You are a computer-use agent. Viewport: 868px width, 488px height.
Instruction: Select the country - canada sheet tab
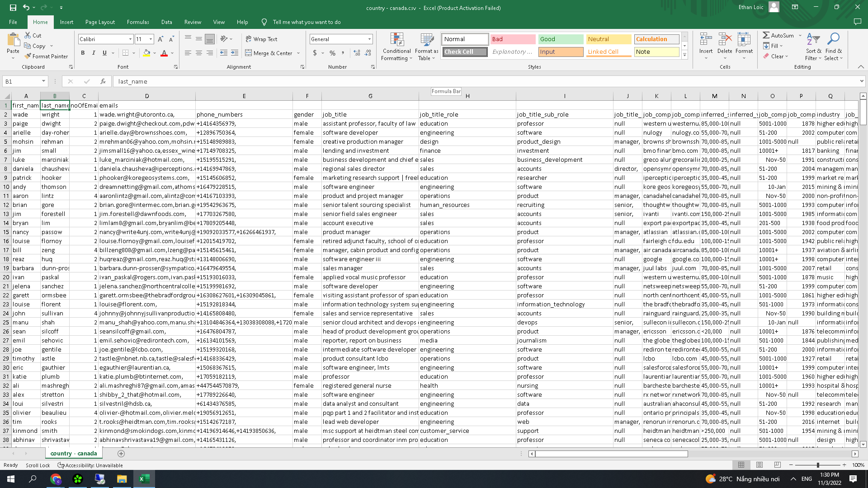click(x=74, y=453)
